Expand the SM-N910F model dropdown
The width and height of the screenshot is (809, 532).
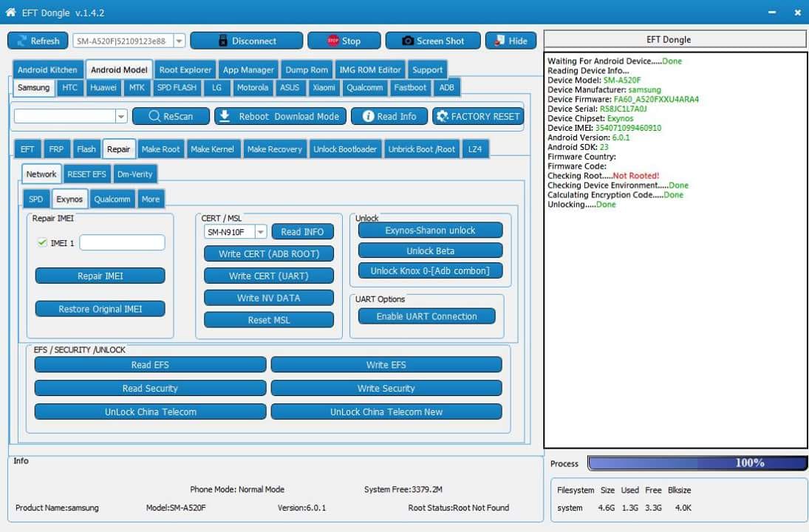tap(260, 232)
